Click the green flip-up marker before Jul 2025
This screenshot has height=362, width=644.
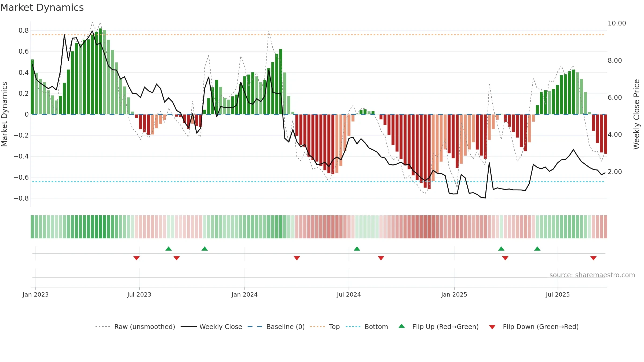pos(537,249)
